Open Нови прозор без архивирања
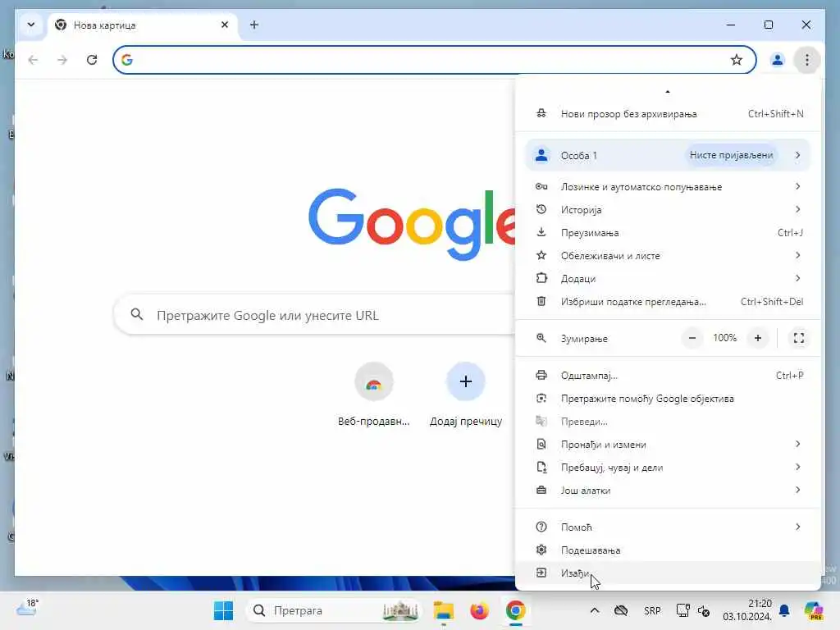 (x=668, y=113)
